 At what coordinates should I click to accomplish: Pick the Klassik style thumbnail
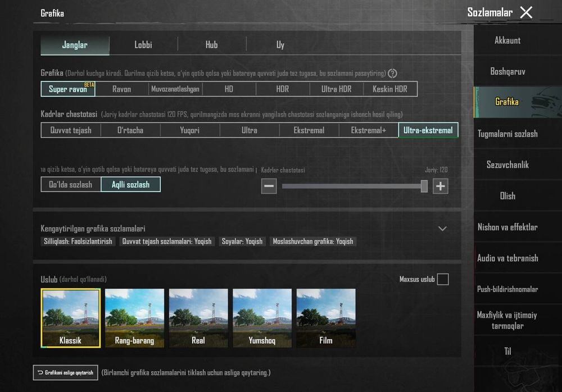[71, 318]
